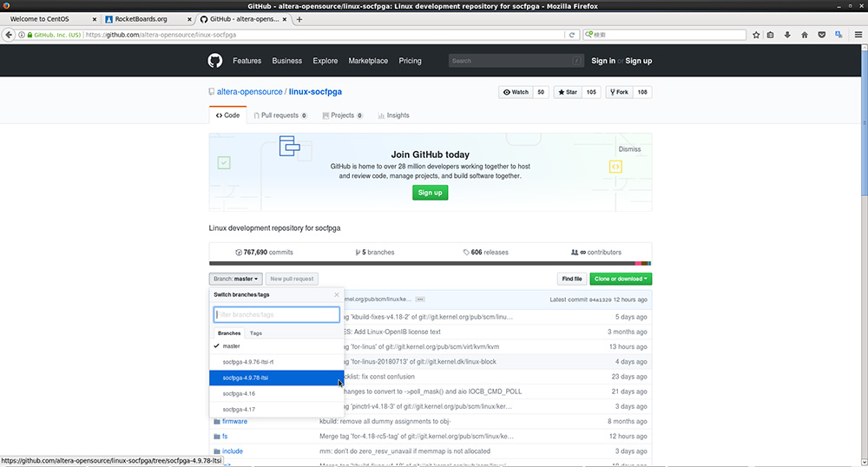This screenshot has height=467, width=868.
Task: Focus the Filter branches/tags input
Action: point(276,314)
